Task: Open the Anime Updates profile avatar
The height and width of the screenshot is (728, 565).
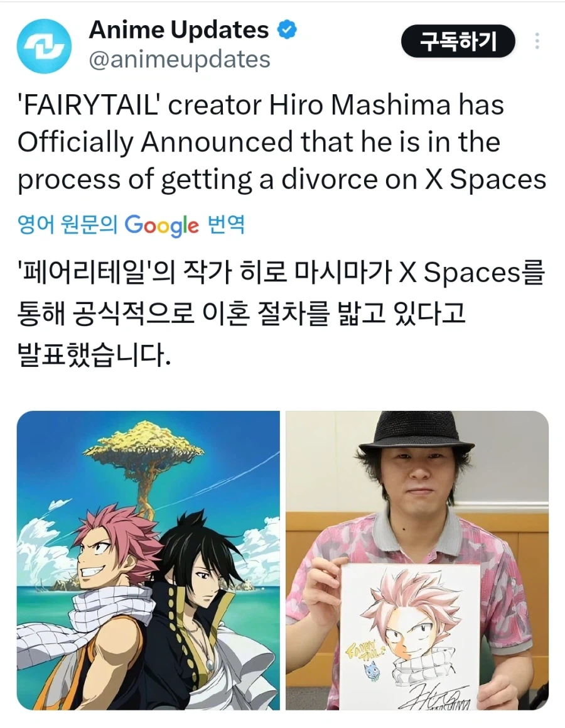Action: (x=44, y=46)
